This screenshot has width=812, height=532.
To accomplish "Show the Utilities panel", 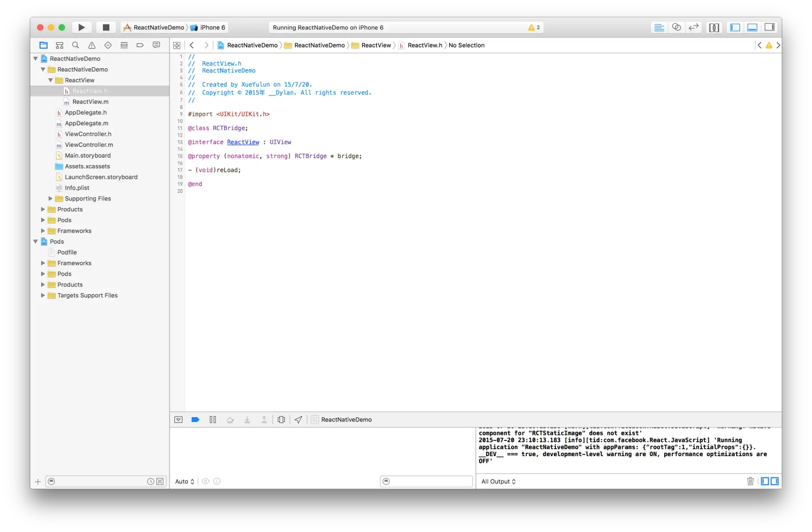I will [x=769, y=28].
